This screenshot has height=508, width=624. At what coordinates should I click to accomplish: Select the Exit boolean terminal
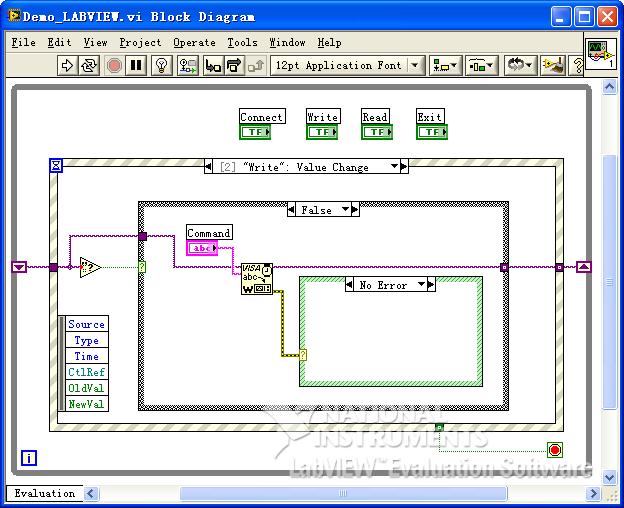click(x=432, y=132)
